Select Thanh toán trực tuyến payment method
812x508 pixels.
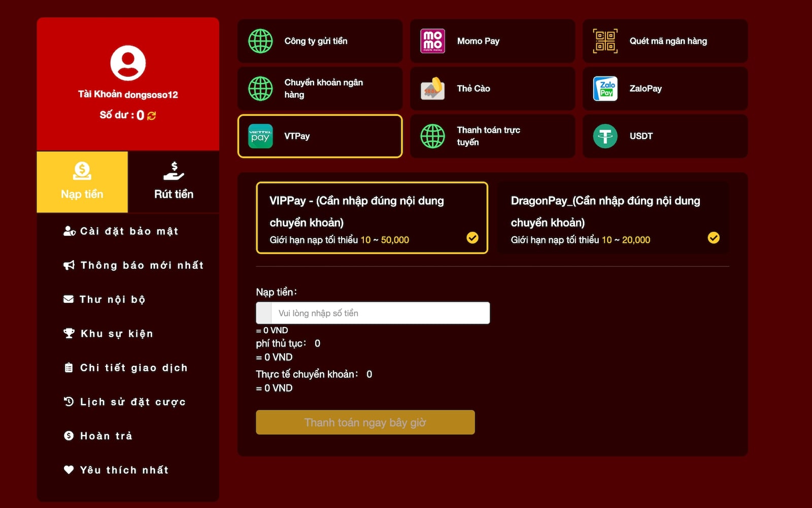[x=492, y=136]
